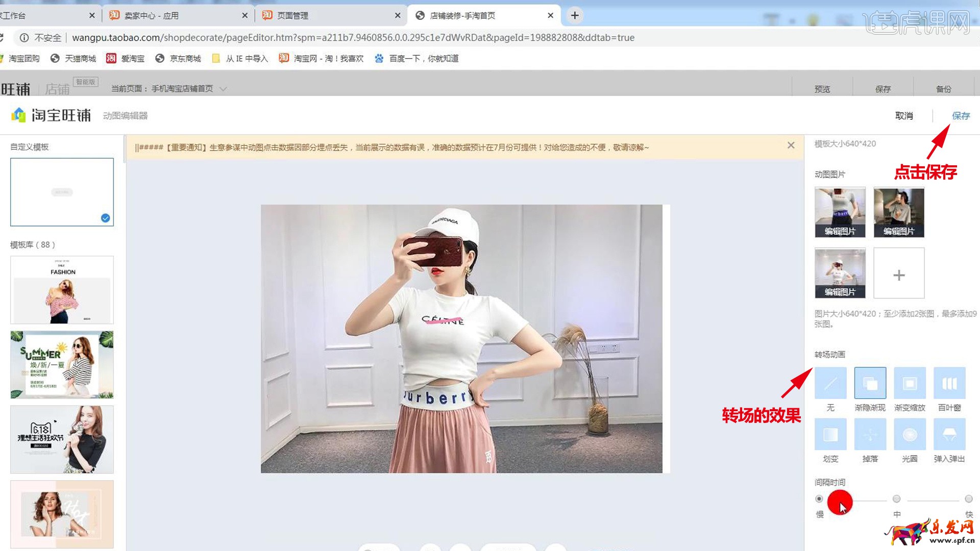Click 预览 in the top bar
Viewport: 980px width, 551px height.
click(x=822, y=89)
